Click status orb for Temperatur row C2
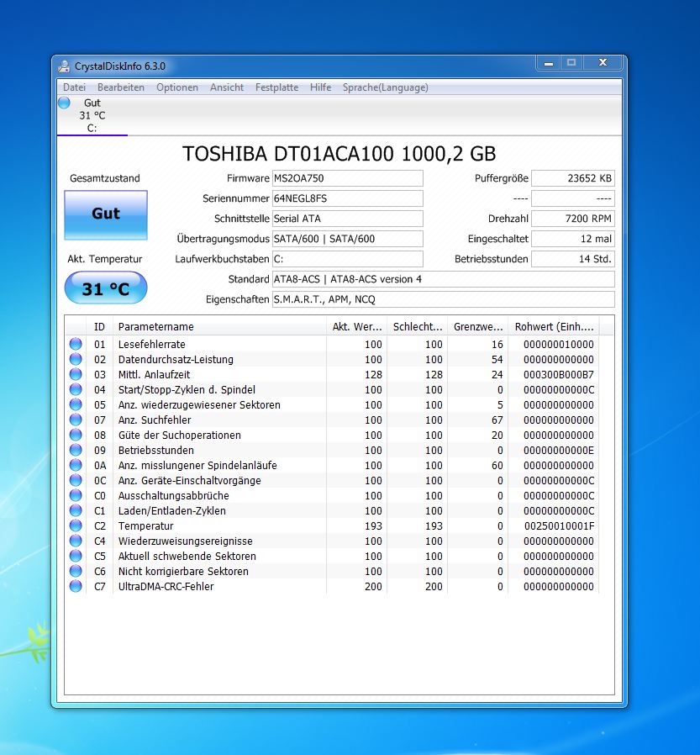This screenshot has height=755, width=700. click(76, 525)
